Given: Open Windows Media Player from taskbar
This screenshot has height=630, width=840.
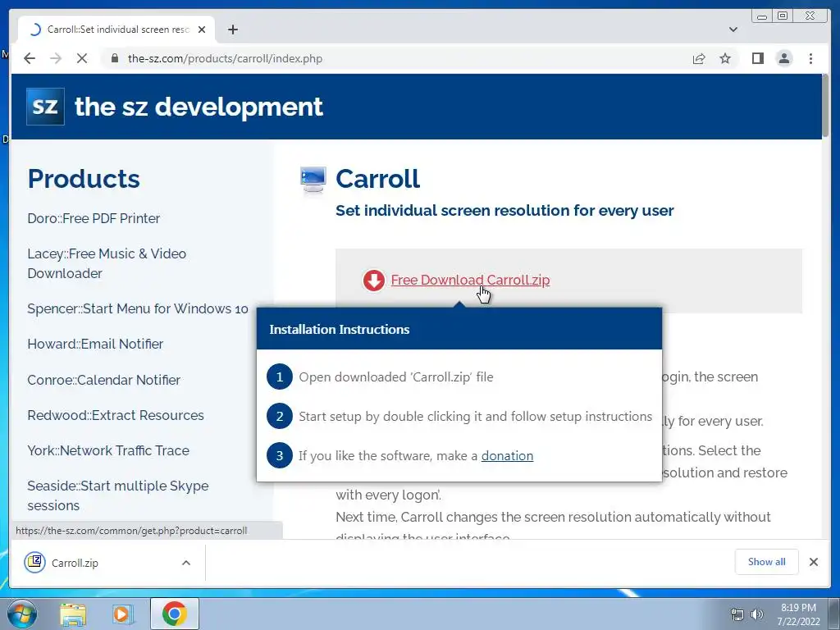Looking at the screenshot, I should pos(122,614).
